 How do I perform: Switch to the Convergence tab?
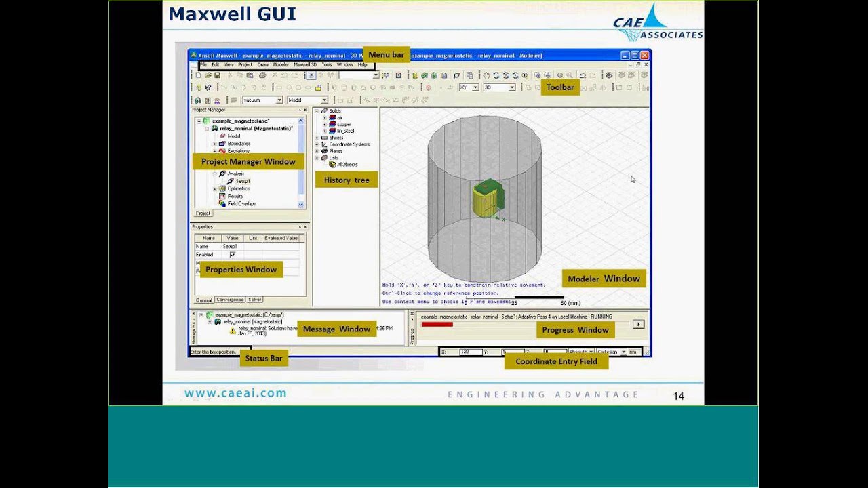(230, 300)
